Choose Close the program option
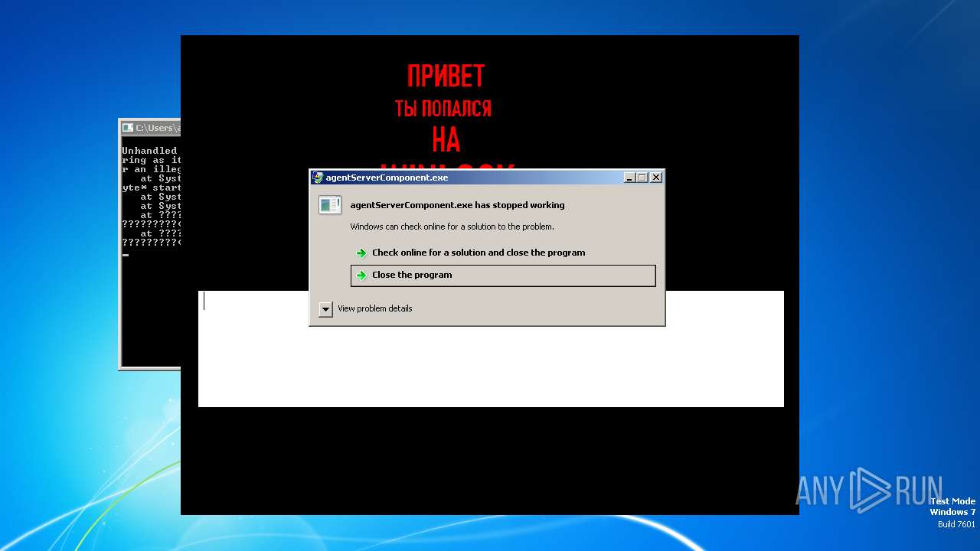Viewport: 980px width, 551px height. [503, 275]
